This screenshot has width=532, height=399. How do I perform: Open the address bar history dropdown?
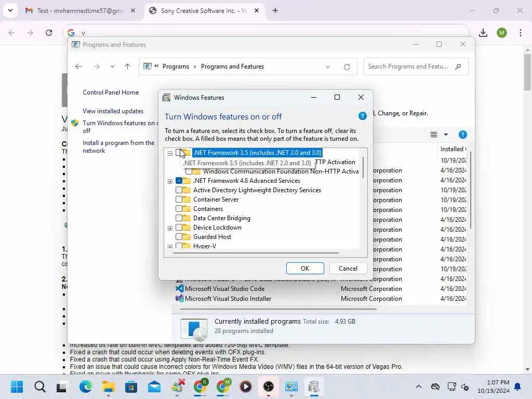(x=328, y=67)
